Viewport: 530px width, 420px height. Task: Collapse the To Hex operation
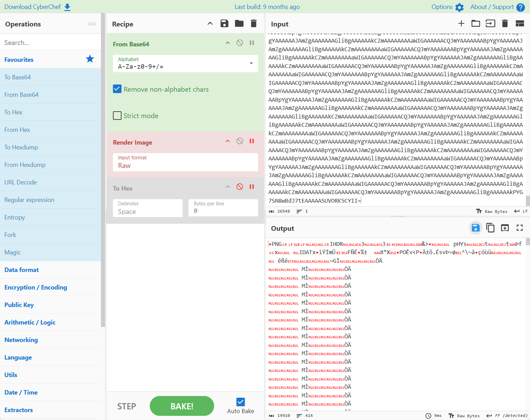click(228, 187)
